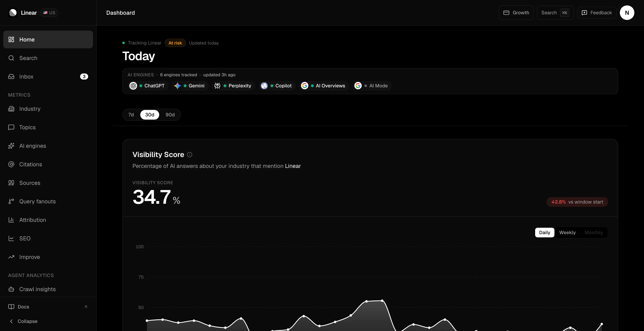The image size is (644, 331).
Task: Switch time range to 7d
Action: point(131,115)
